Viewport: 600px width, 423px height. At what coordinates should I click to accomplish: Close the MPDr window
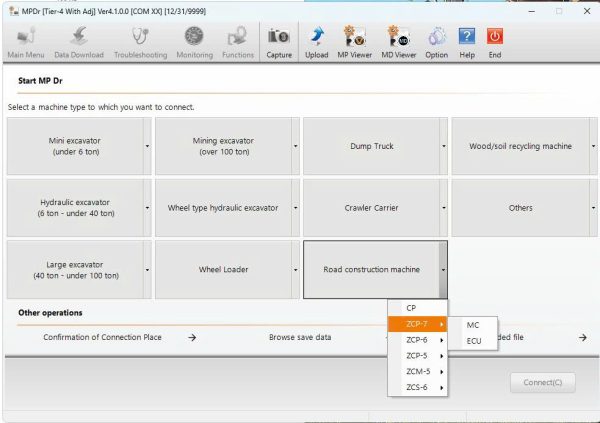click(587, 11)
